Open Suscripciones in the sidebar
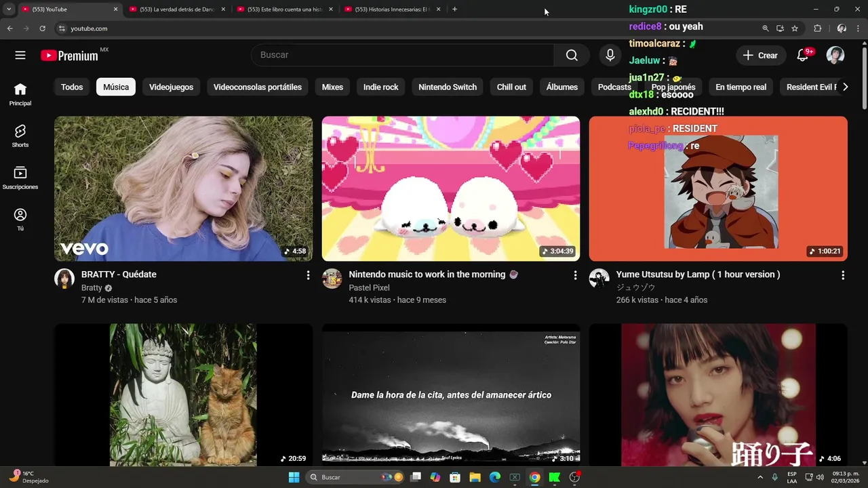Screen dimensions: 868x488 (20, 178)
